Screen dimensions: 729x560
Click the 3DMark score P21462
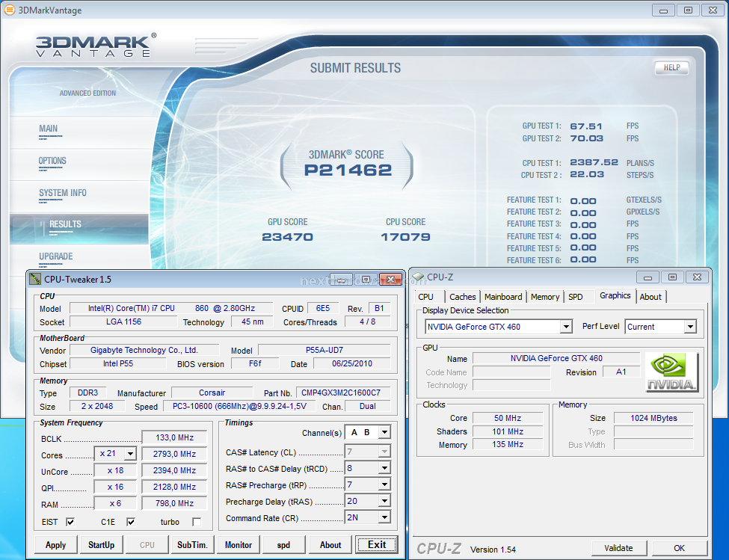click(348, 170)
